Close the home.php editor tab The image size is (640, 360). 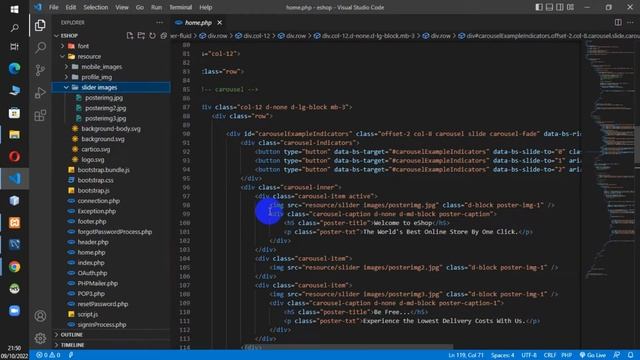(220, 22)
